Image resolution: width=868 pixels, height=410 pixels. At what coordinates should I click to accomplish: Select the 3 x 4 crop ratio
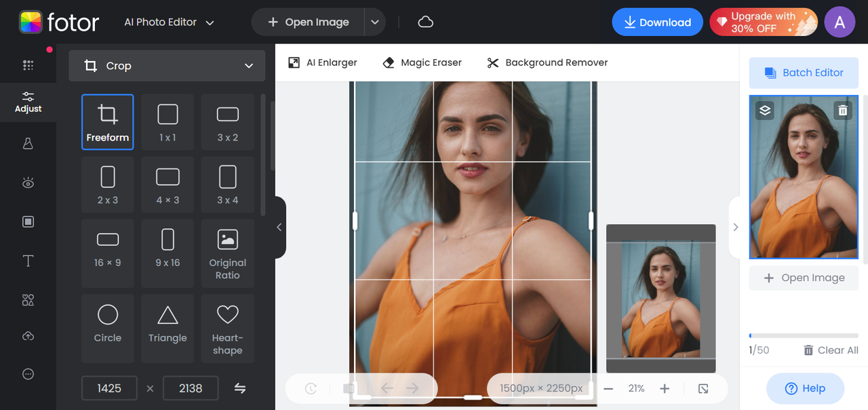tap(228, 185)
